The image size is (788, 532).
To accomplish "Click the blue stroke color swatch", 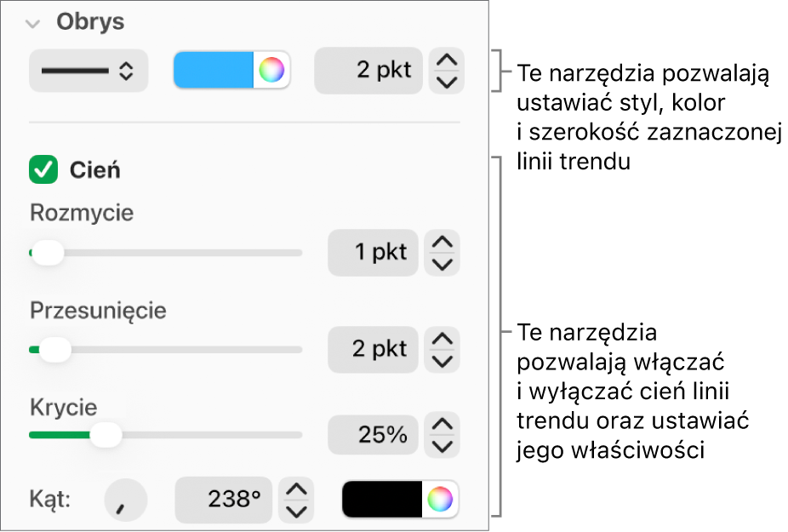I will click(213, 70).
